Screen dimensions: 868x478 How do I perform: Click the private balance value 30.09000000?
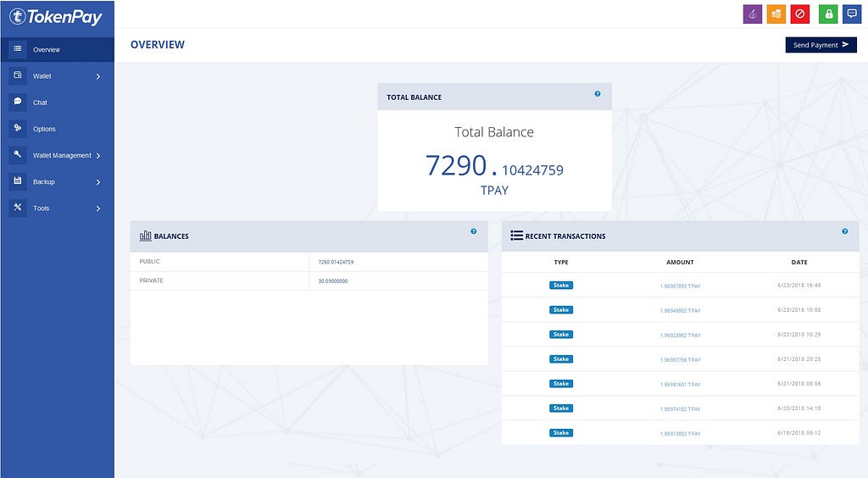[332, 281]
